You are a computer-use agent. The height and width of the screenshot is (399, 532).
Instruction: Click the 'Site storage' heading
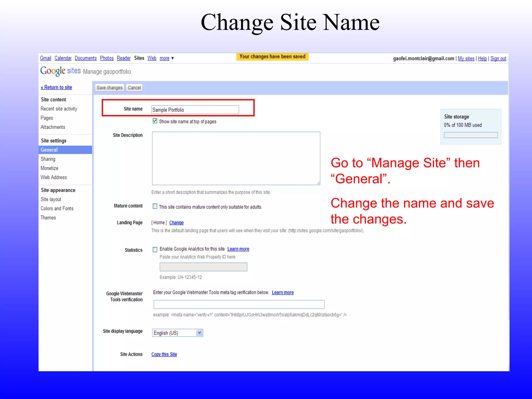pyautogui.click(x=457, y=117)
